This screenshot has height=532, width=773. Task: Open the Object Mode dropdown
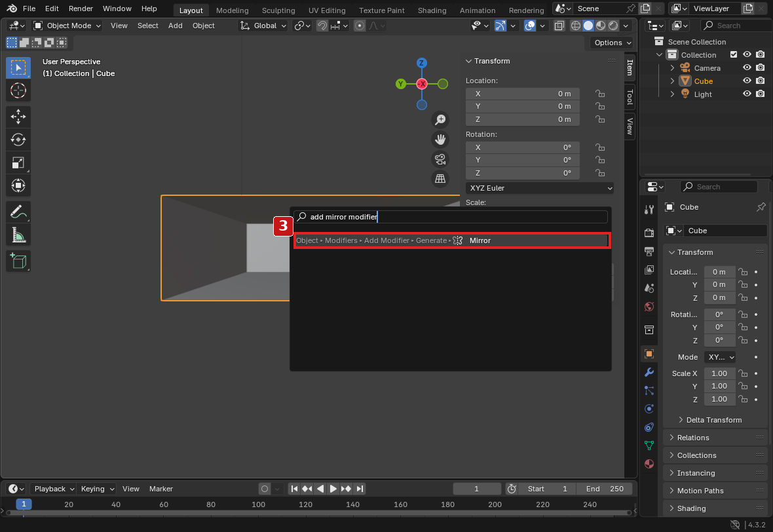pos(67,26)
